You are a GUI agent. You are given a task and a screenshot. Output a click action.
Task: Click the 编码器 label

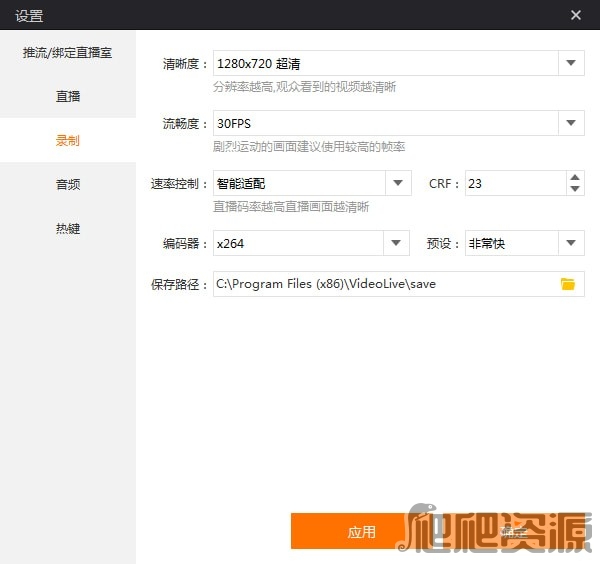(x=184, y=243)
